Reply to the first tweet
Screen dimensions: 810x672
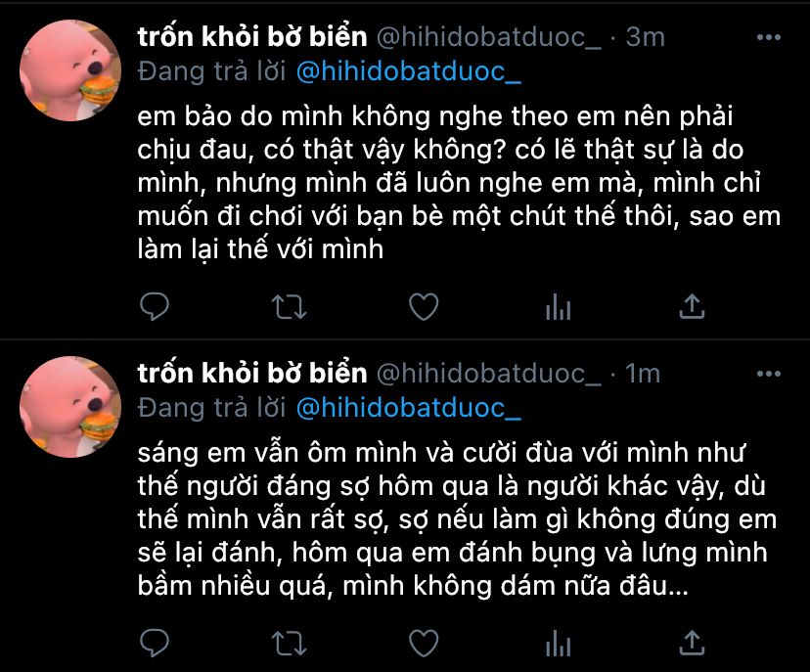(x=155, y=306)
